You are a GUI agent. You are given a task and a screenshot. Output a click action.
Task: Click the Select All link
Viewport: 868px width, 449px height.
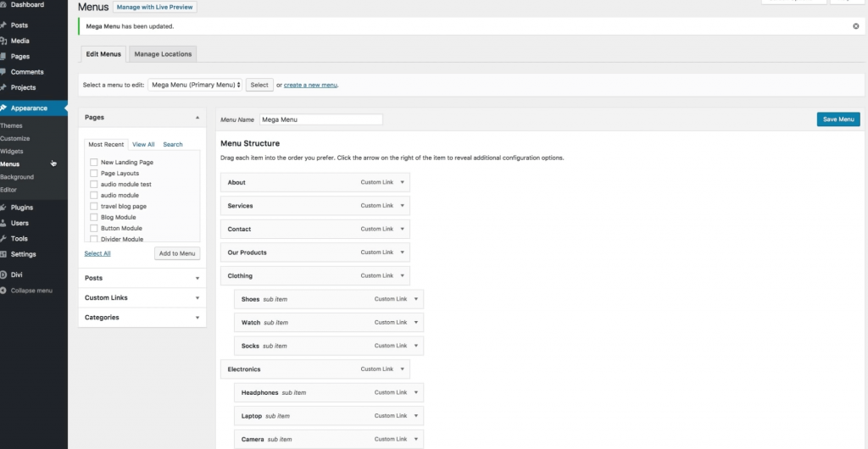point(97,253)
